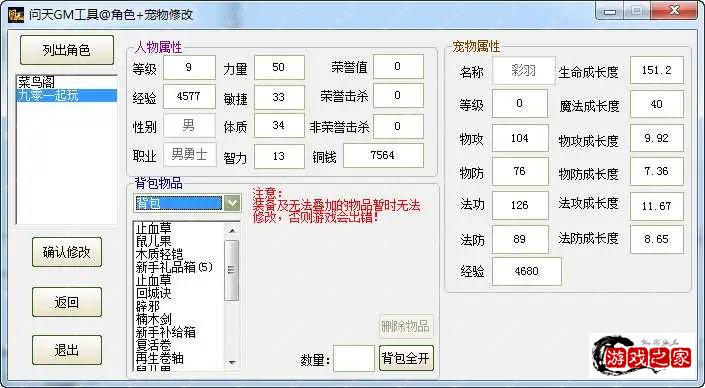Click the character 经验 field showing 4577
The height and width of the screenshot is (388, 705).
pyautogui.click(x=189, y=97)
